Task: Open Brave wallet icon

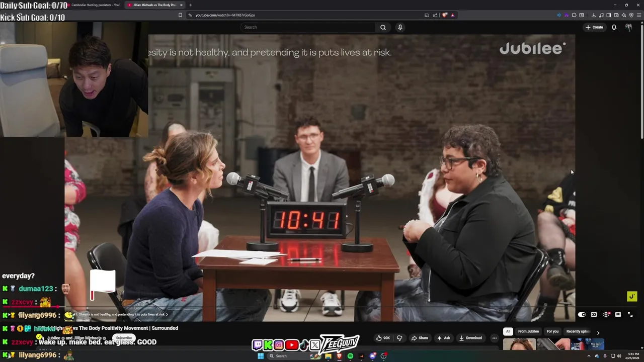Action: [616, 15]
